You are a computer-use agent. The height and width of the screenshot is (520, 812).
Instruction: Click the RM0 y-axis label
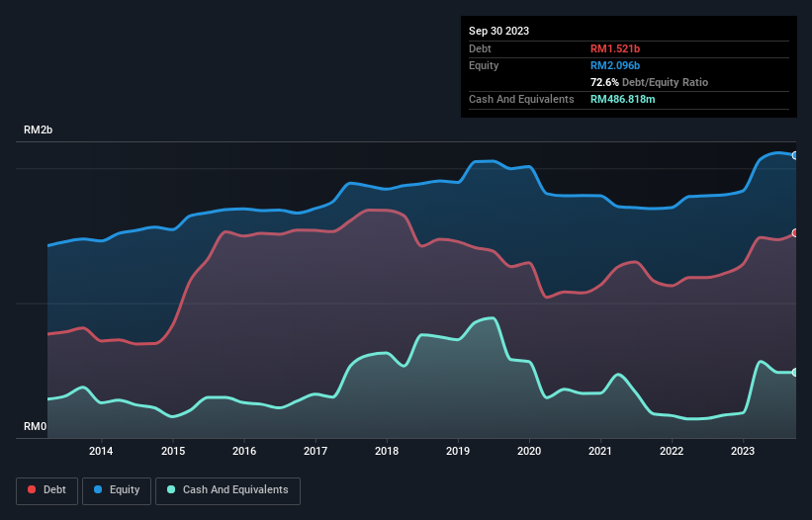pyautogui.click(x=36, y=426)
